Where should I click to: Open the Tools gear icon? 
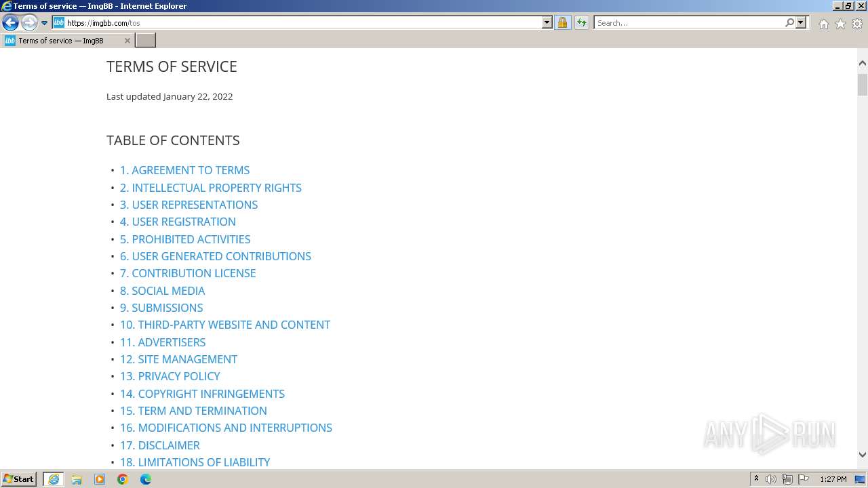coord(857,24)
